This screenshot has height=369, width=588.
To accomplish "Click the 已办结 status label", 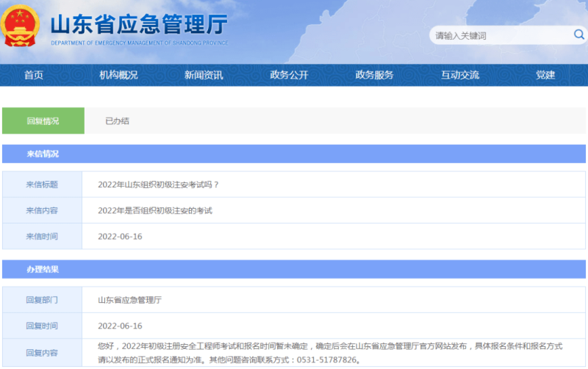I will pyautogui.click(x=117, y=121).
